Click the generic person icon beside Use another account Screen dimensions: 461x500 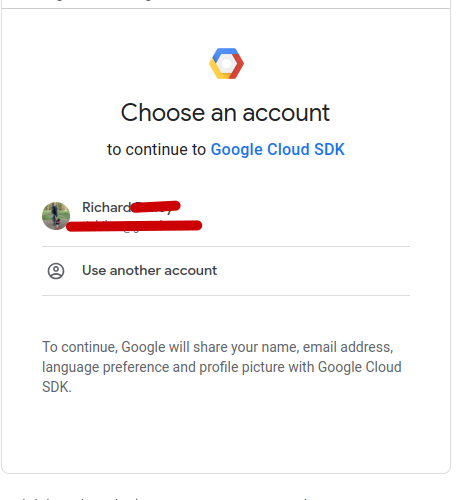click(x=56, y=271)
